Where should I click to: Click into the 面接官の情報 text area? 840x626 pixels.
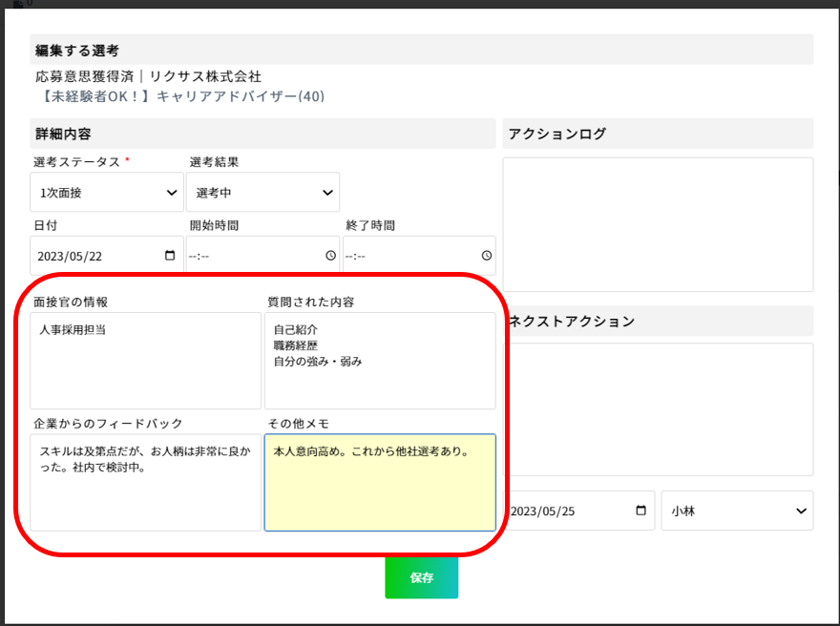(x=145, y=361)
